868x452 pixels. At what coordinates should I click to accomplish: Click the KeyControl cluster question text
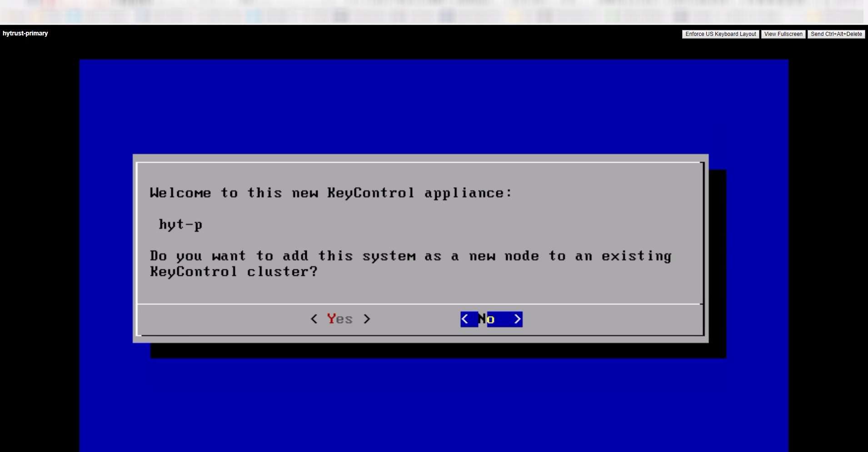(x=410, y=263)
